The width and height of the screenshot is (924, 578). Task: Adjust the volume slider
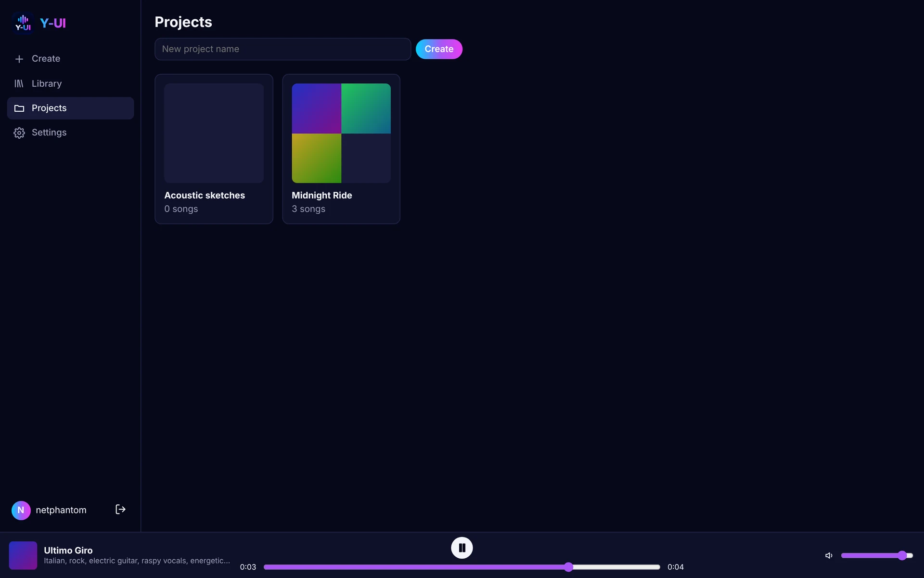point(877,555)
